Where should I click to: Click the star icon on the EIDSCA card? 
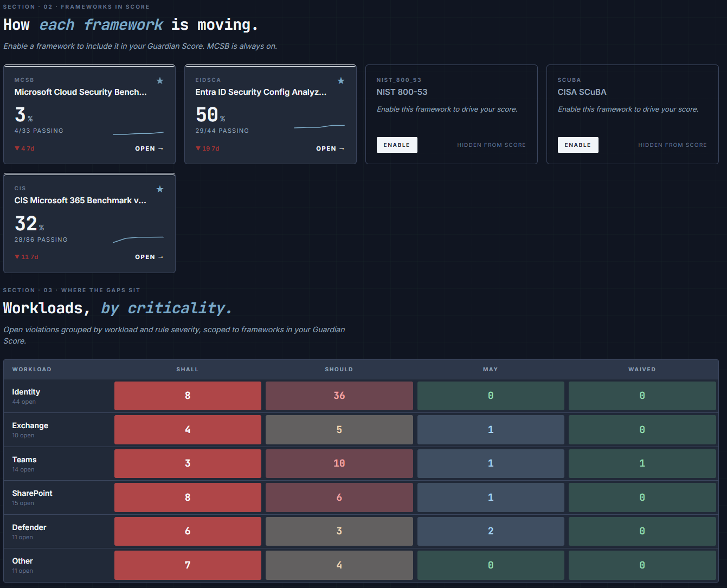[x=341, y=81]
